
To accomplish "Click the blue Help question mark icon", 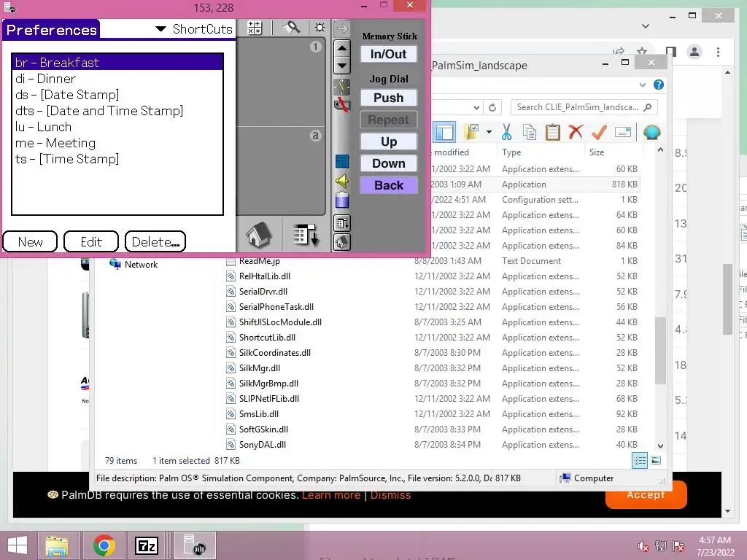I will [x=659, y=85].
